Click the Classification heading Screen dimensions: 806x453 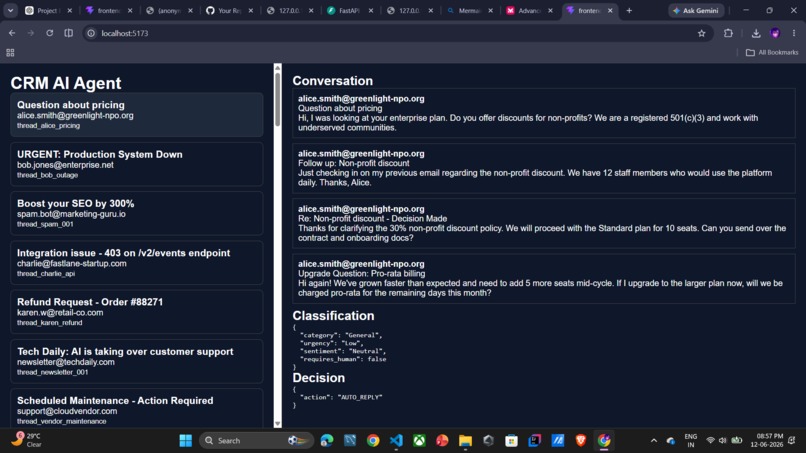point(333,316)
